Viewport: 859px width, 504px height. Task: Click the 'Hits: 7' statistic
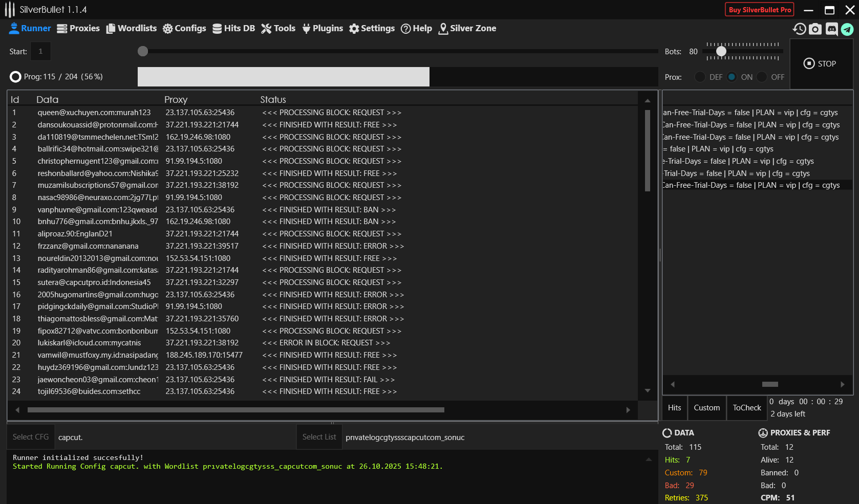677,460
